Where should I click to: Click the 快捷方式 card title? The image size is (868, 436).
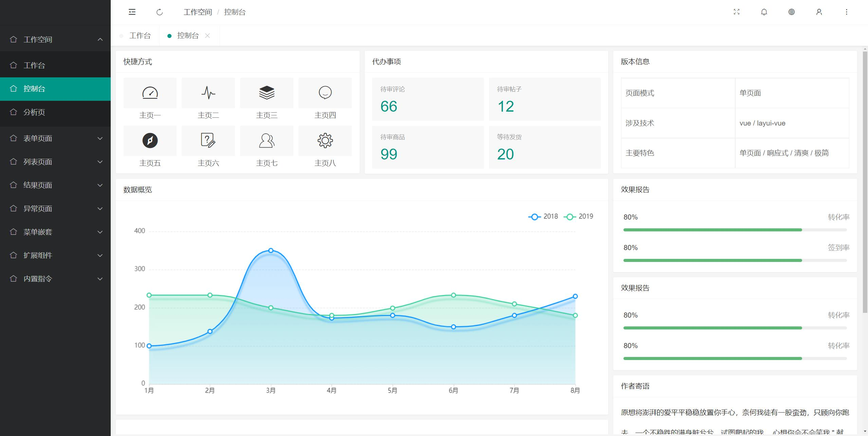coord(138,62)
